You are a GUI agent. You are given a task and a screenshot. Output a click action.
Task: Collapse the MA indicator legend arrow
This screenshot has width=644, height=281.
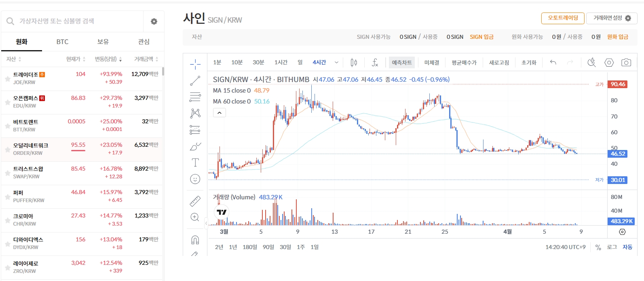click(219, 113)
